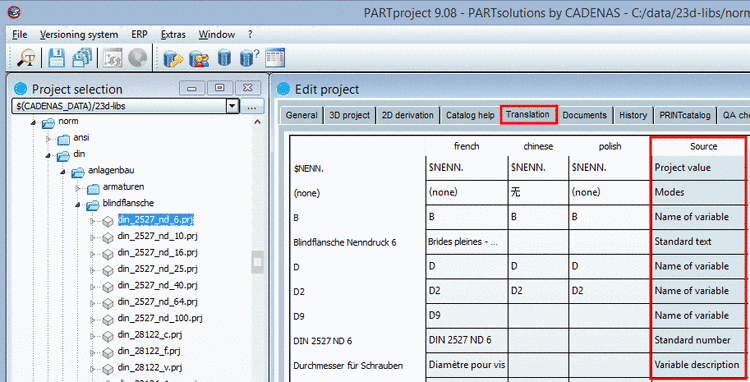Click the plain blue database icon
This screenshot has width=750, height=382.
point(224,58)
